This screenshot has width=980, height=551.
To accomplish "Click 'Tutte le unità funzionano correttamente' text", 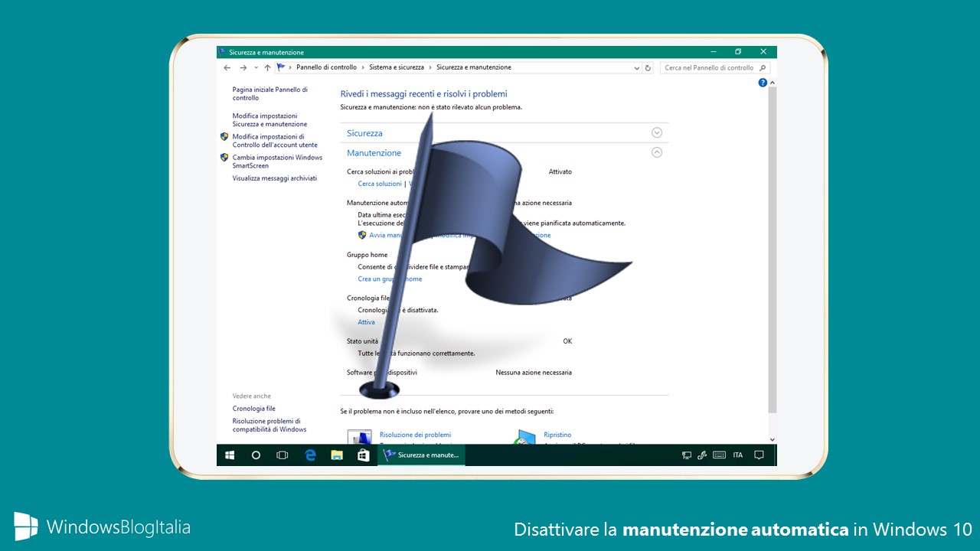I will pyautogui.click(x=416, y=354).
